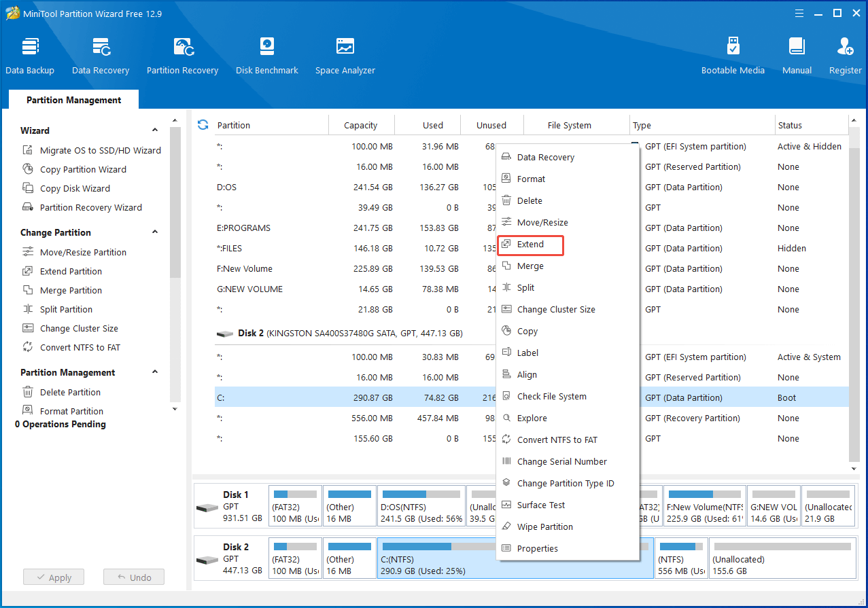Screen dimensions: 868x608
Task: Select Wipe Partition in the context menu
Action: pos(544,527)
